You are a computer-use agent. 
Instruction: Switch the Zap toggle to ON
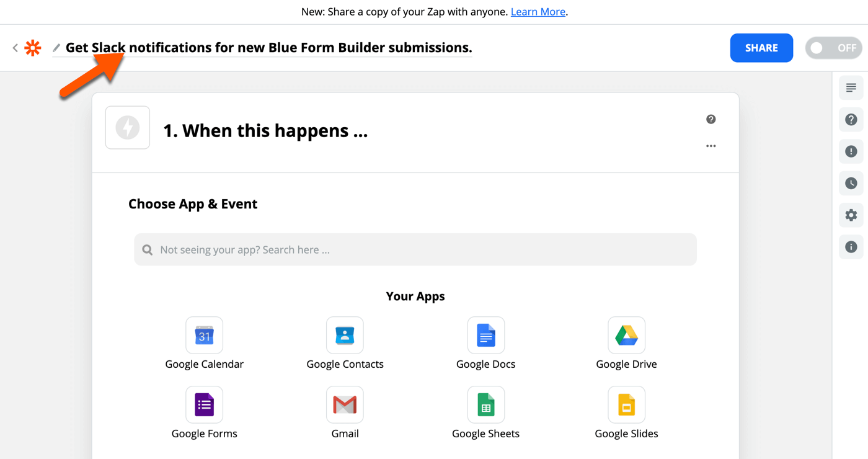[x=833, y=47]
